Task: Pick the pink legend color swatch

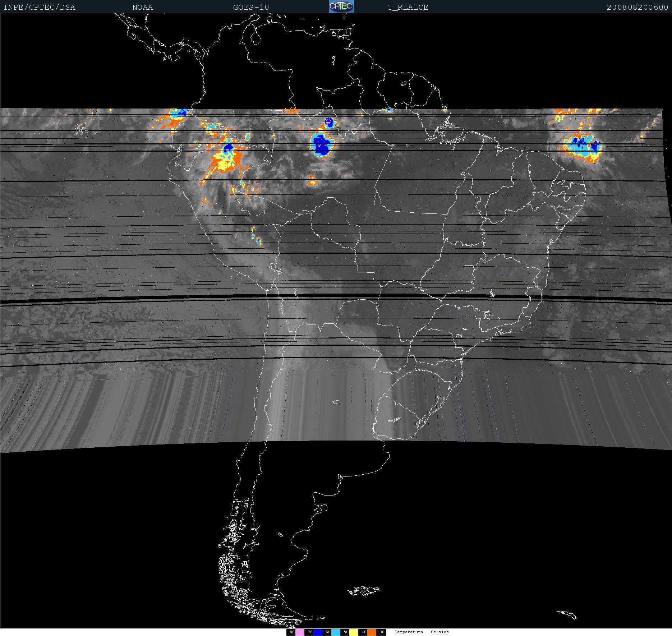Action: 300,632
